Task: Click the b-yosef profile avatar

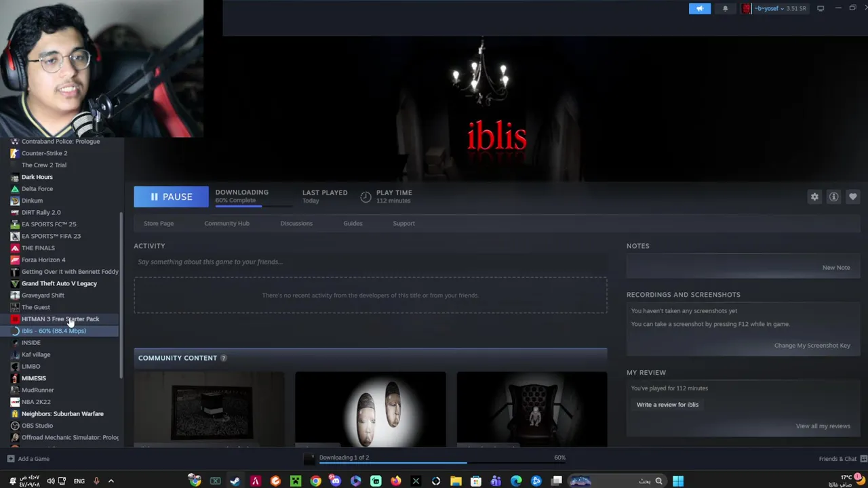Action: point(747,8)
